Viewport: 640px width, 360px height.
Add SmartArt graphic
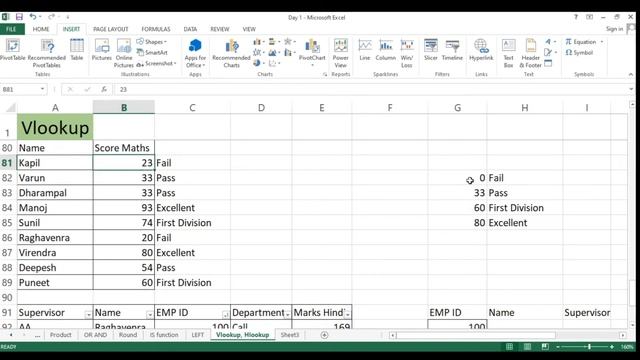pos(152,52)
